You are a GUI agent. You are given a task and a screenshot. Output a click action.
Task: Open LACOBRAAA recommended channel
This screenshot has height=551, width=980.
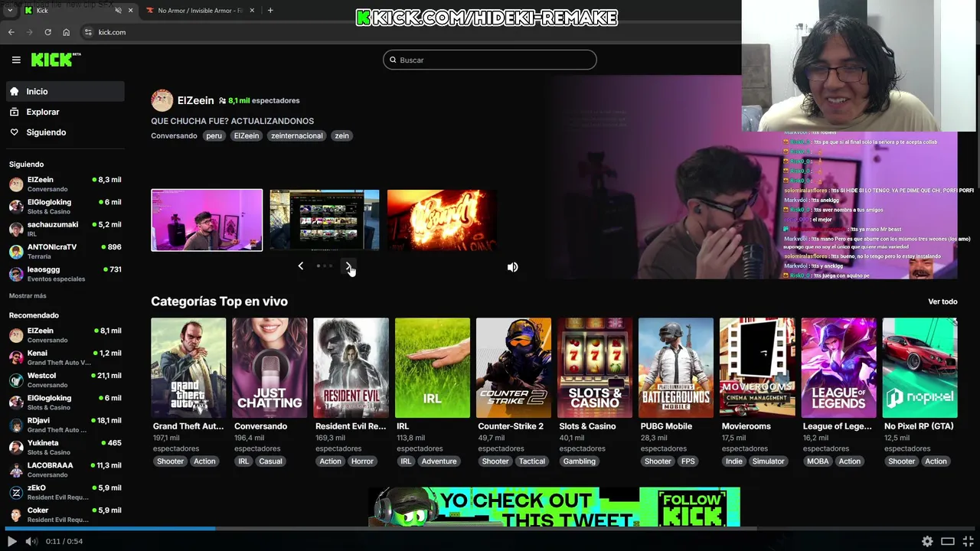pos(65,469)
